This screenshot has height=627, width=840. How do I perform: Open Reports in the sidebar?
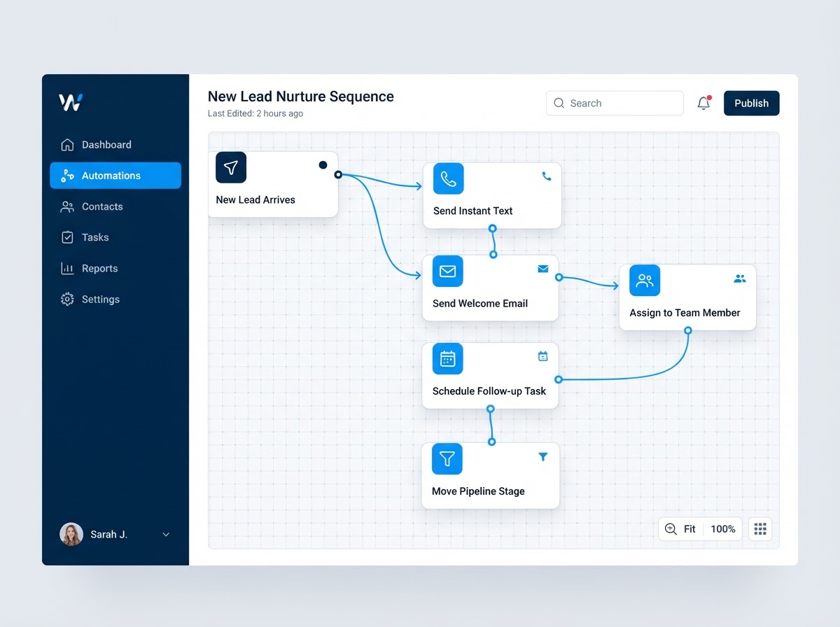[115, 268]
